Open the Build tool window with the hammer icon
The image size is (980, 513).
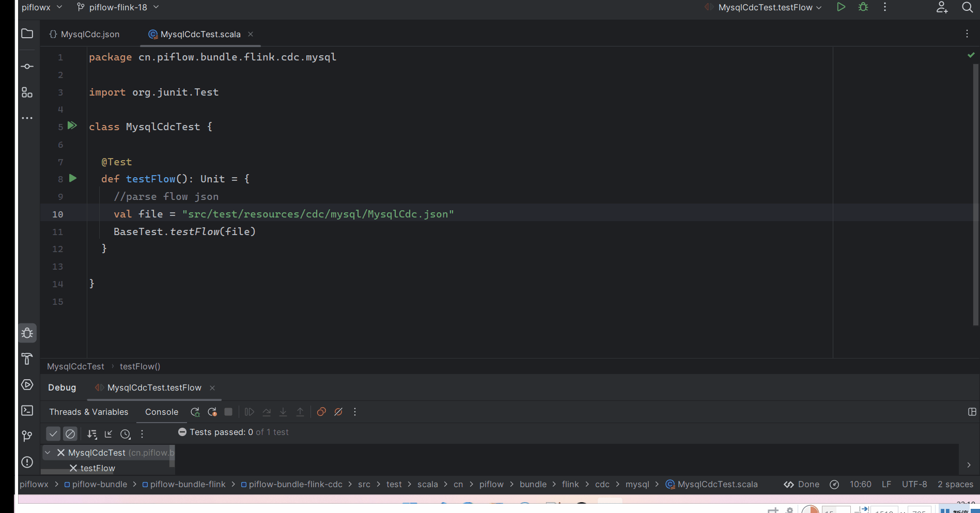pos(27,359)
